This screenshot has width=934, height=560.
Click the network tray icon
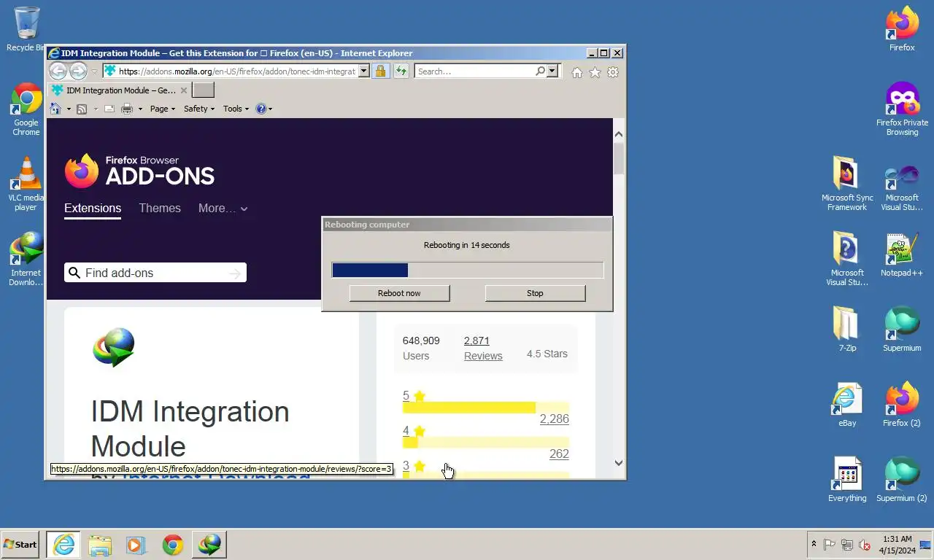tap(846, 545)
